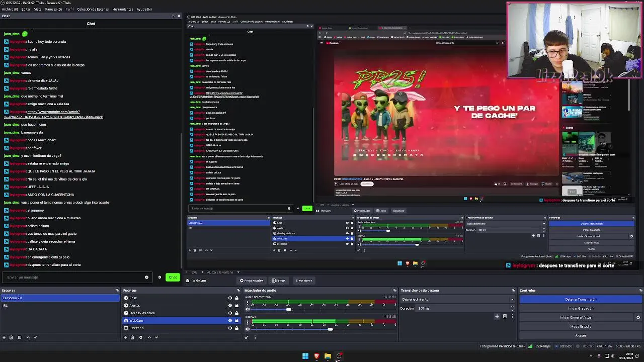This screenshot has height=362, width=644.
Task: Open Editar menu
Action: point(26,9)
